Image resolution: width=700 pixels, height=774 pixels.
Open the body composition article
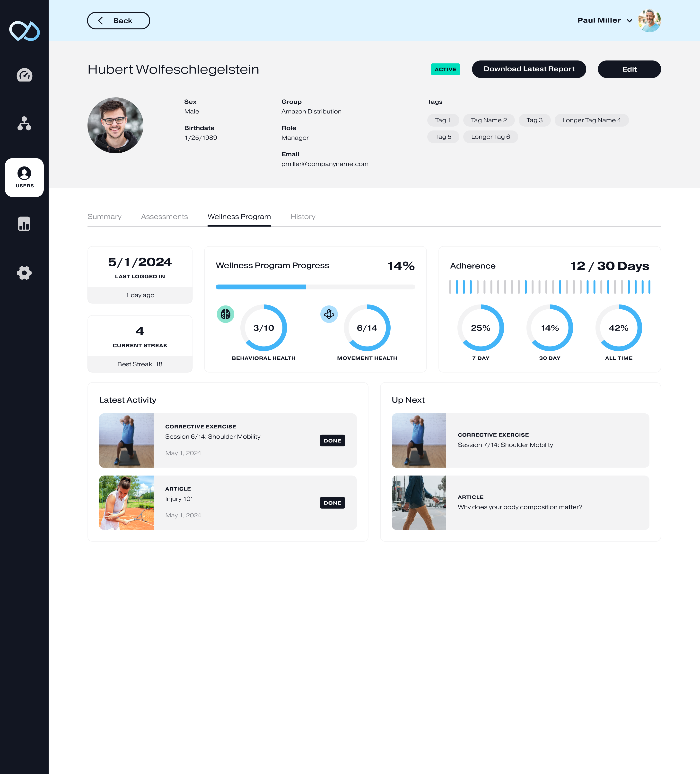[520, 503]
